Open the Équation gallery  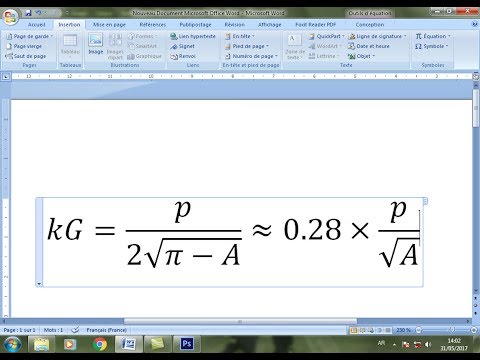pyautogui.click(x=433, y=36)
